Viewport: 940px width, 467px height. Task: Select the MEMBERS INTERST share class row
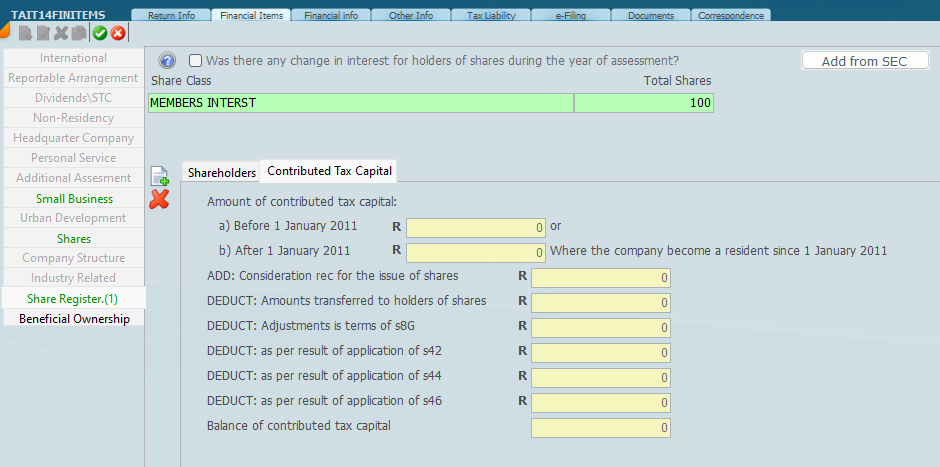[360, 102]
